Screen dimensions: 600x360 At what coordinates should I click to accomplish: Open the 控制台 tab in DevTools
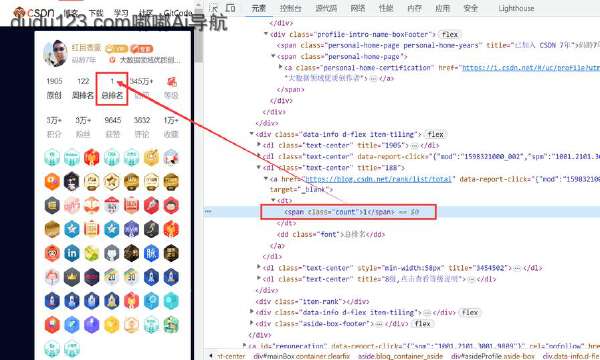(x=290, y=8)
